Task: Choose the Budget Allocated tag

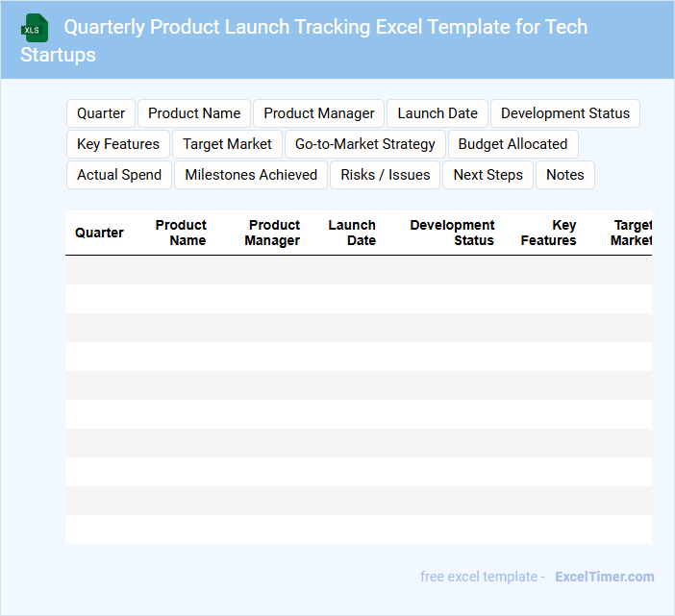Action: [x=512, y=144]
